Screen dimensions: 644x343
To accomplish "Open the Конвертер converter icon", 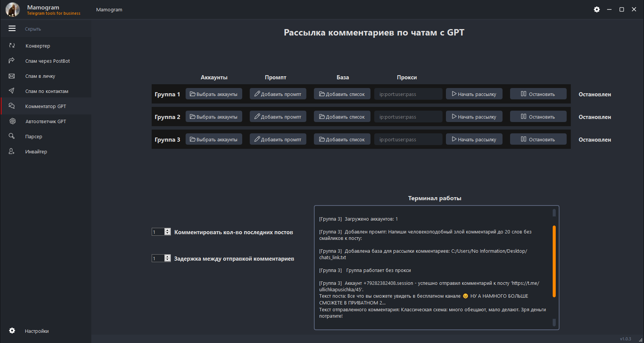I will [x=12, y=46].
